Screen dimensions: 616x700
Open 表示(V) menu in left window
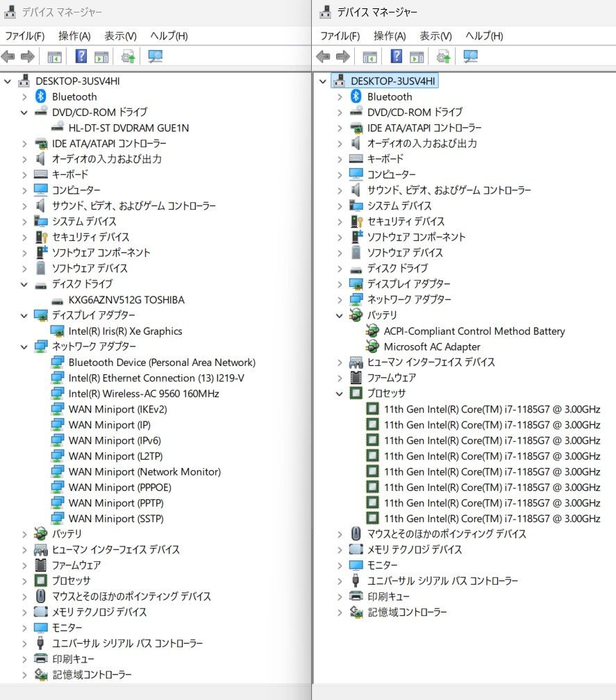121,35
